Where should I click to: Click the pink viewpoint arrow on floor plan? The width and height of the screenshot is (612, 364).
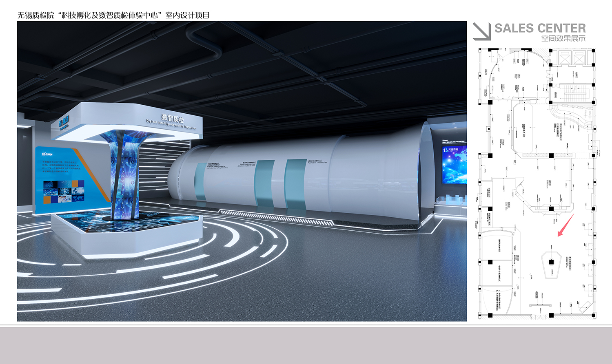tap(565, 225)
